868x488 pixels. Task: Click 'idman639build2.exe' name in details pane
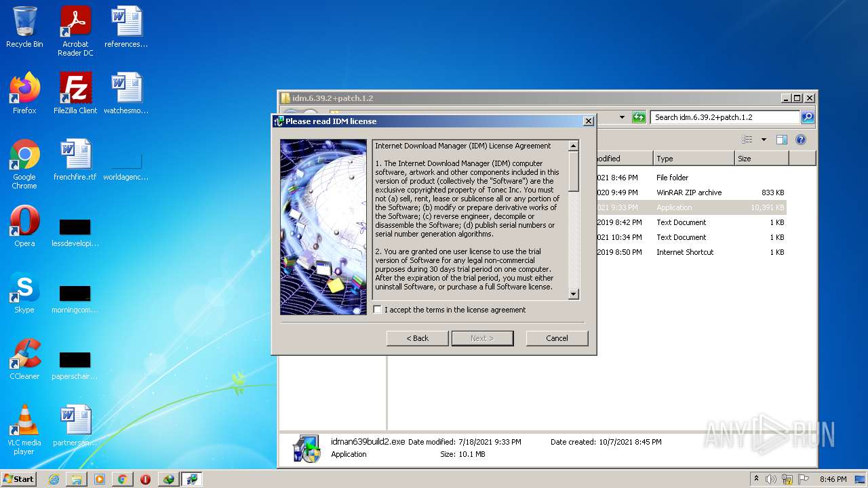368,442
